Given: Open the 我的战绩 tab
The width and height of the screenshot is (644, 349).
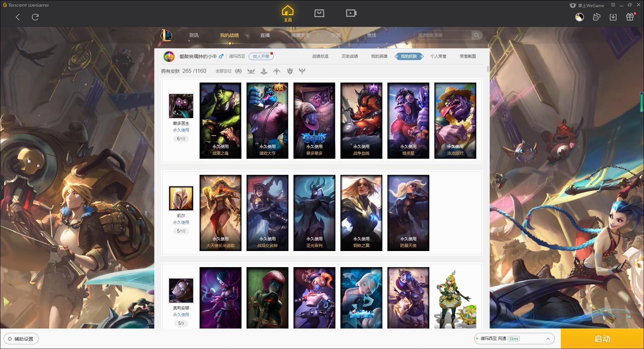Looking at the screenshot, I should tap(229, 35).
